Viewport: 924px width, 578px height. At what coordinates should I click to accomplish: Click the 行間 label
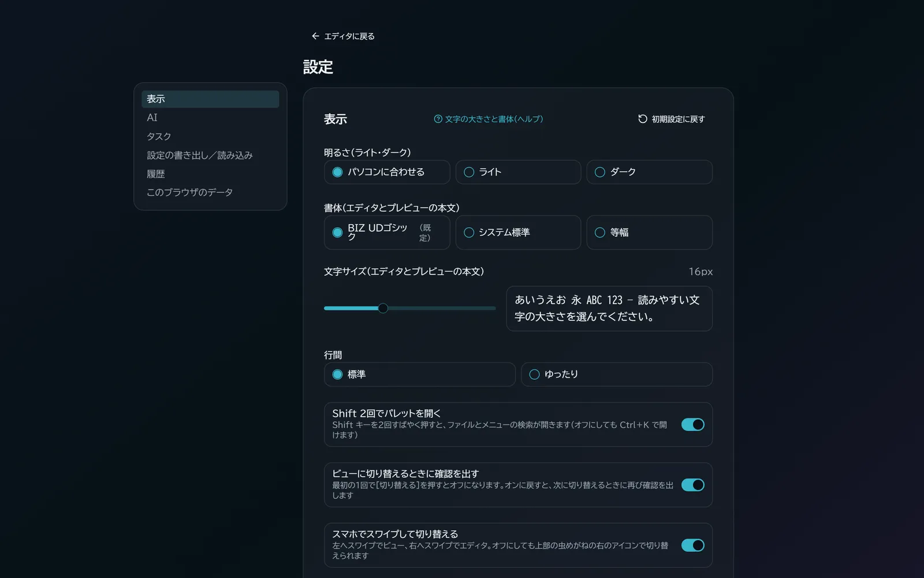tap(333, 355)
